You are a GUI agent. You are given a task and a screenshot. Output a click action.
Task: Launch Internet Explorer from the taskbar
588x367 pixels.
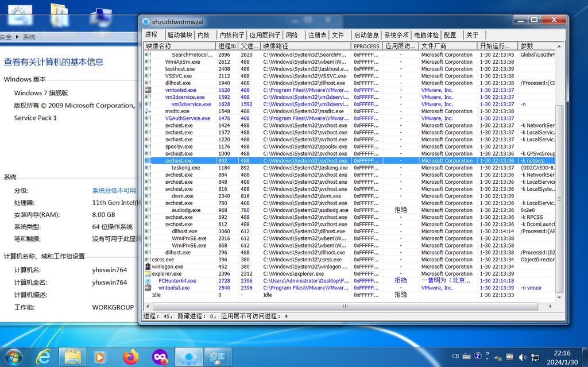(43, 357)
